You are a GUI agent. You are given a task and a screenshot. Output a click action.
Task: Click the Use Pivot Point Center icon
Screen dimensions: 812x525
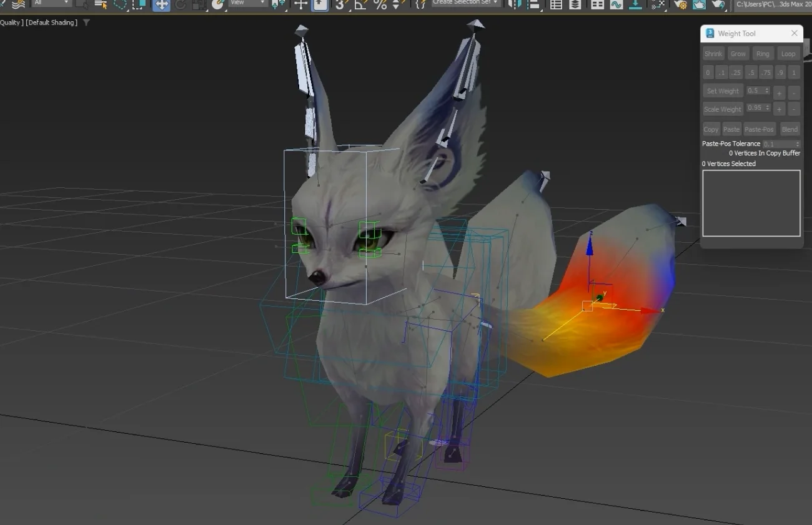point(280,4)
